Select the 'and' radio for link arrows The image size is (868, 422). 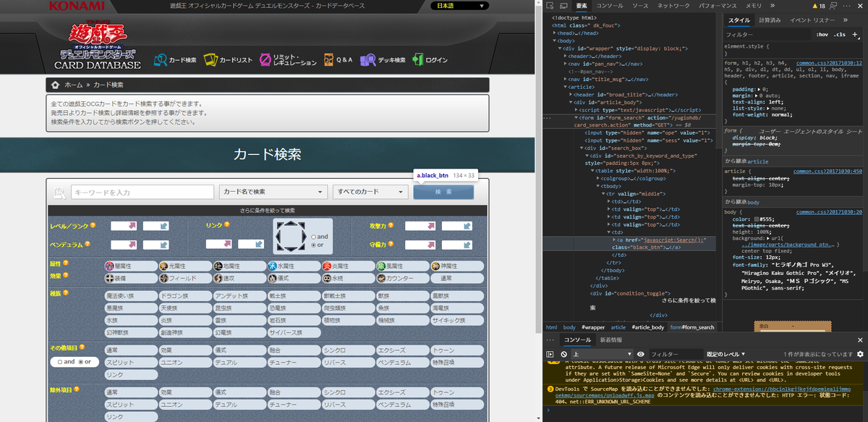(x=313, y=236)
